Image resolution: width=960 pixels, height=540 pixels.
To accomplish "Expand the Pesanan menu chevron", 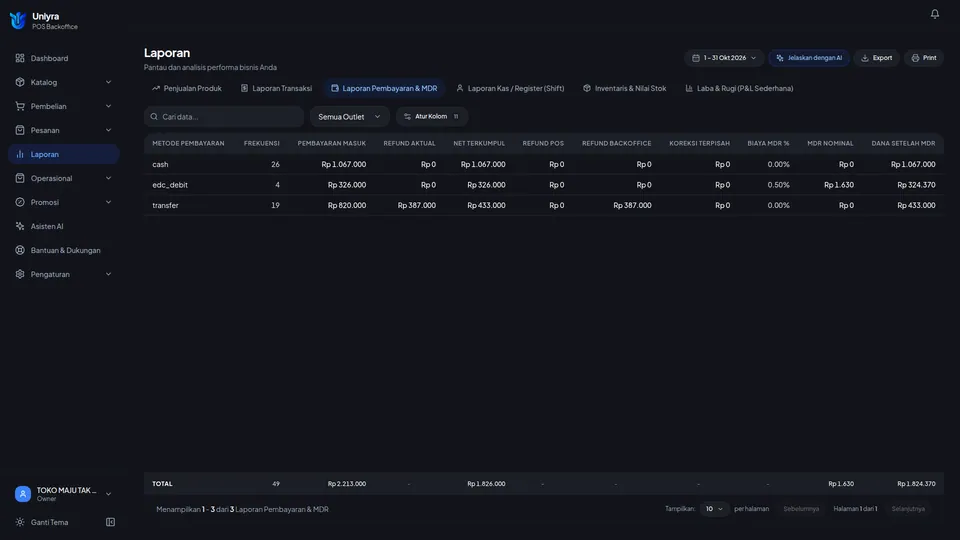I will point(108,130).
